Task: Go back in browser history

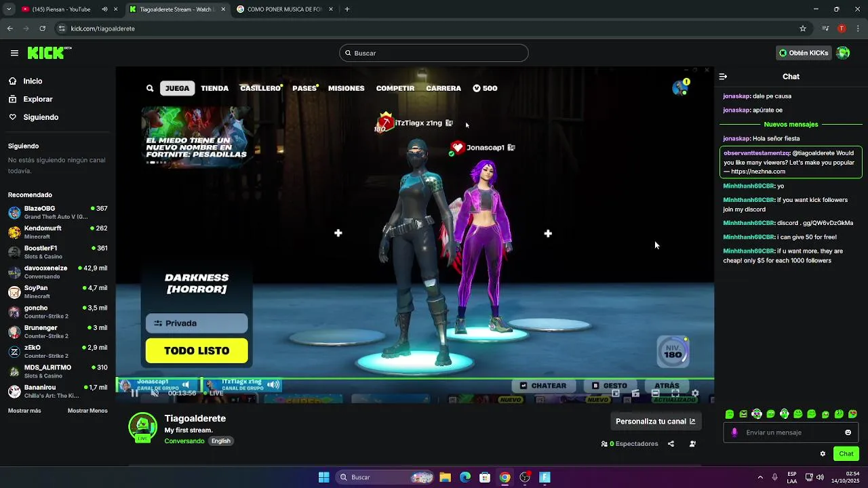Action: tap(10, 28)
